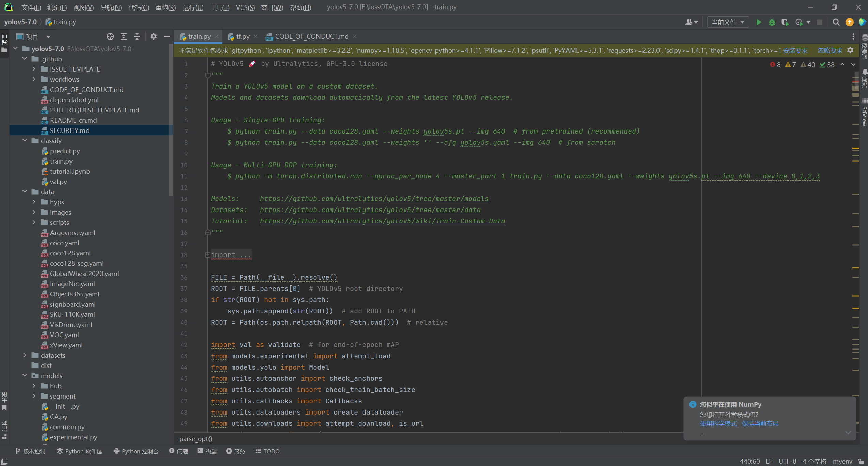
Task: Click select opened file target icon
Action: [110, 36]
